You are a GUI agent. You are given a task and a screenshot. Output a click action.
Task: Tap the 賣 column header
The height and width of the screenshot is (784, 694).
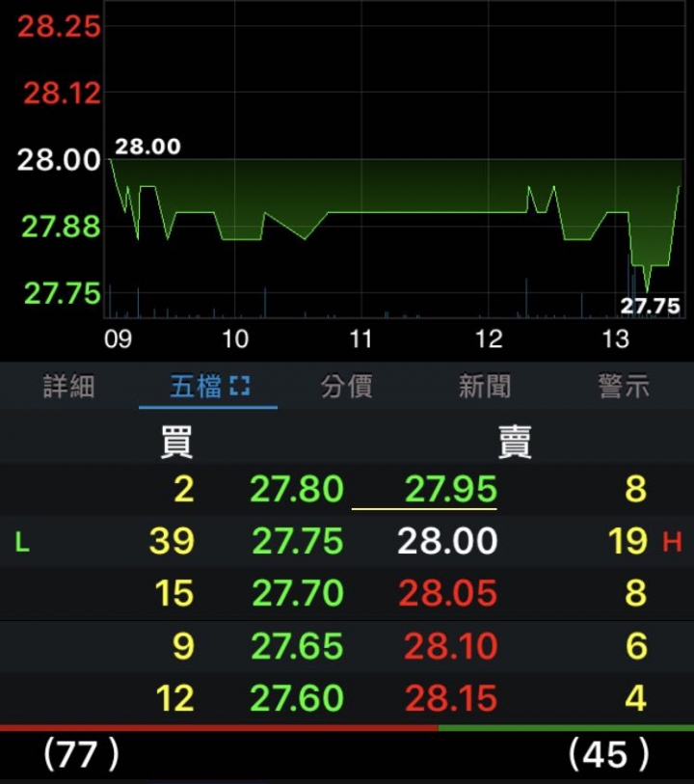tap(515, 442)
